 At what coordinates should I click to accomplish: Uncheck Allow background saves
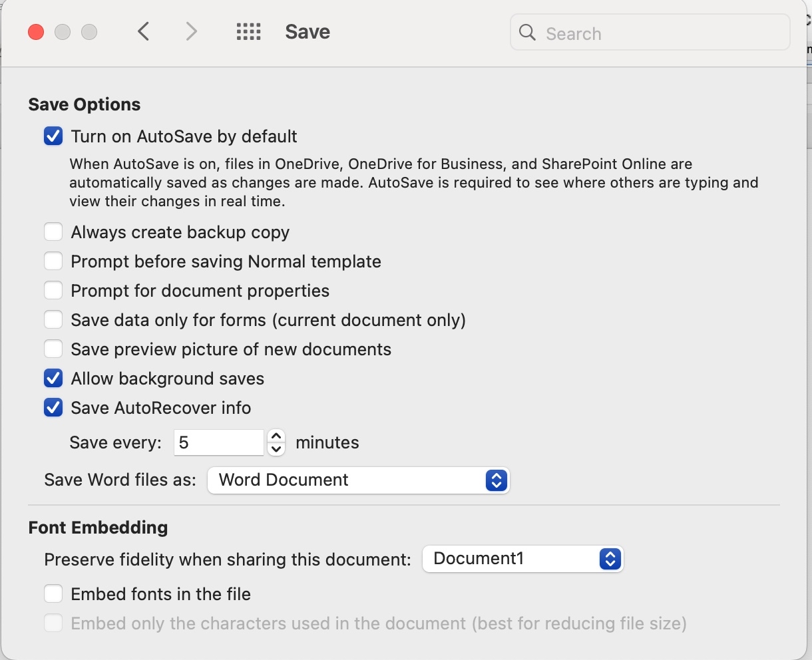[53, 378]
